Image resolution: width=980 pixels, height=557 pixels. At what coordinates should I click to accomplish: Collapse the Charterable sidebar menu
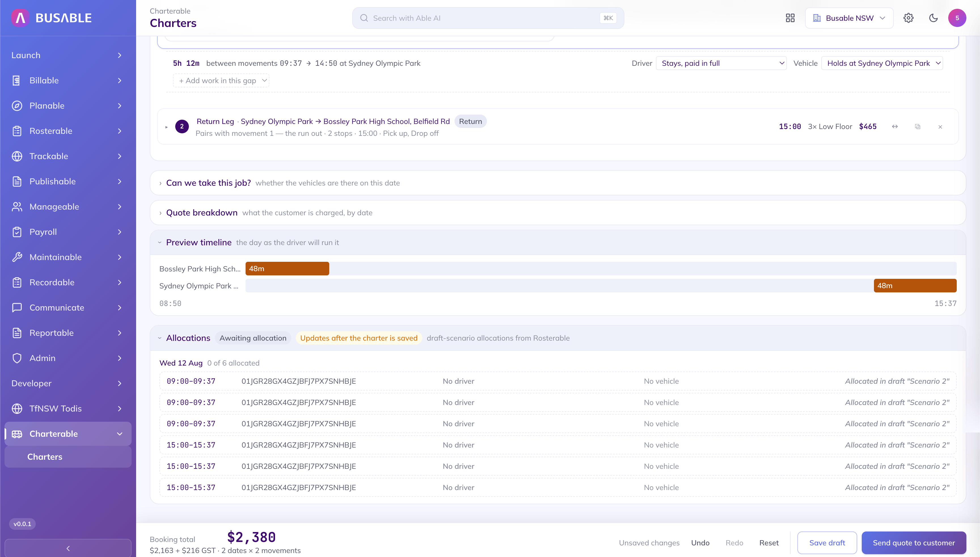pyautogui.click(x=68, y=434)
